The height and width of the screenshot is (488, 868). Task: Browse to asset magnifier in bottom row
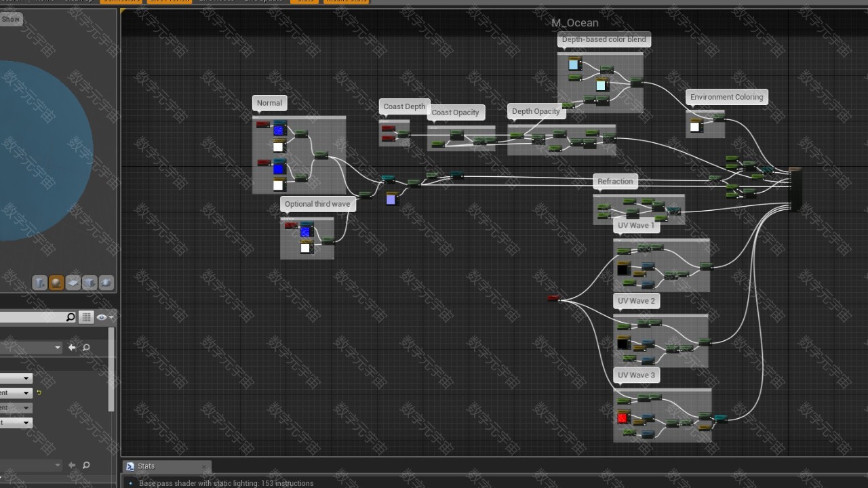point(86,466)
